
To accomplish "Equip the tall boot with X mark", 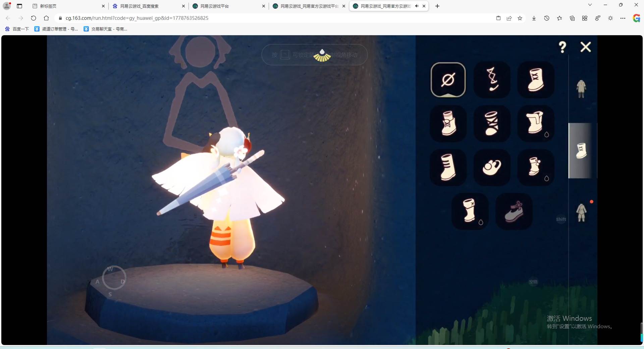I will (x=470, y=211).
